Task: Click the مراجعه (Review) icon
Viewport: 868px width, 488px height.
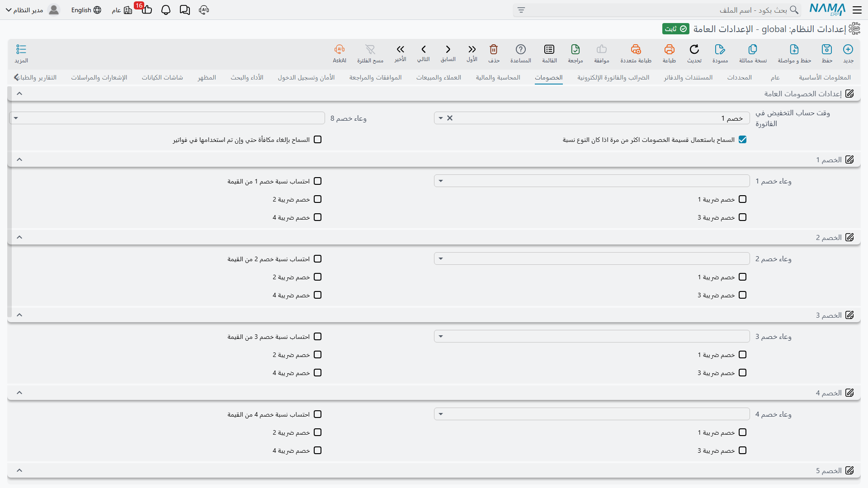Action: point(576,49)
